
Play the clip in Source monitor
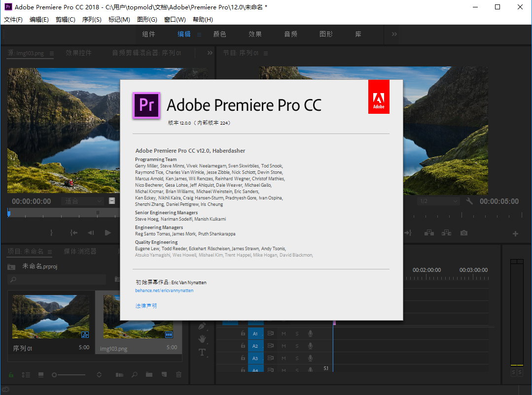(x=108, y=233)
